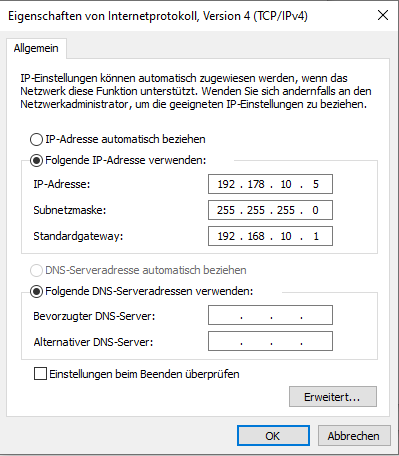Click the last octet 0 of Subnetzmaske
This screenshot has height=456, width=399.
point(315,210)
